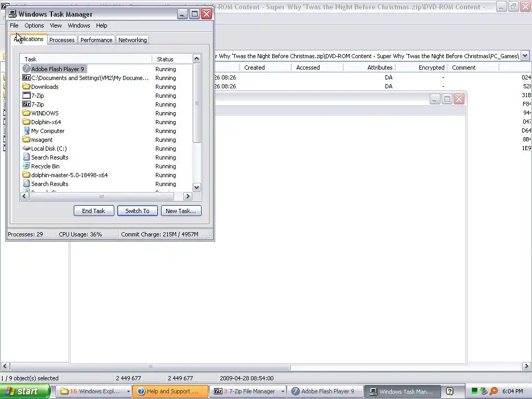Click 7-Zip horizontal scrollbar right arrow
Image resolution: width=532 pixels, height=399 pixels.
[526, 366]
